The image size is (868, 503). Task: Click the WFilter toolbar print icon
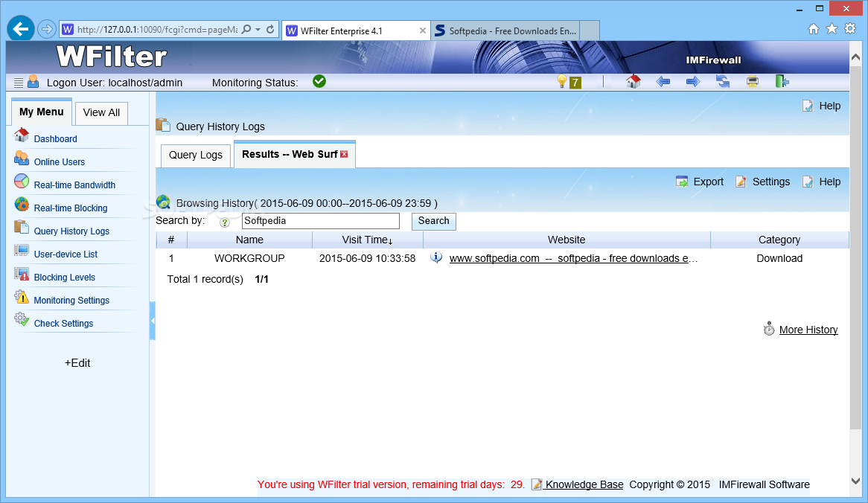(753, 82)
